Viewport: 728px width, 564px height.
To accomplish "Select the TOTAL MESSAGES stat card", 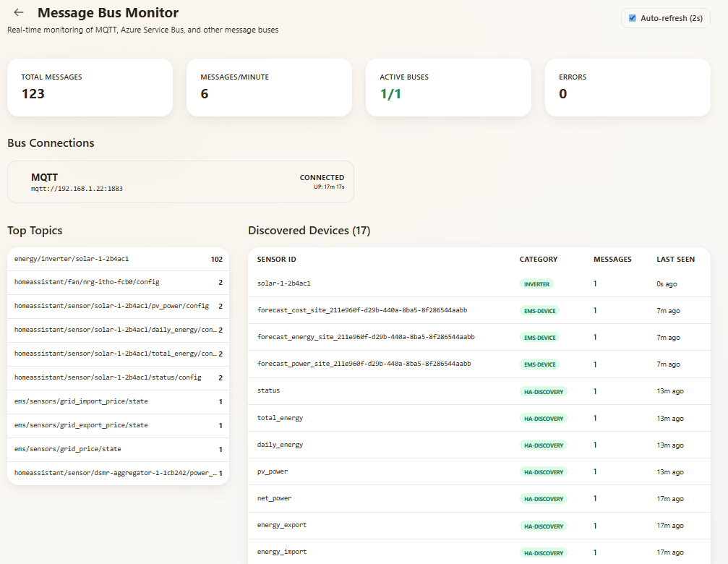I will point(90,87).
